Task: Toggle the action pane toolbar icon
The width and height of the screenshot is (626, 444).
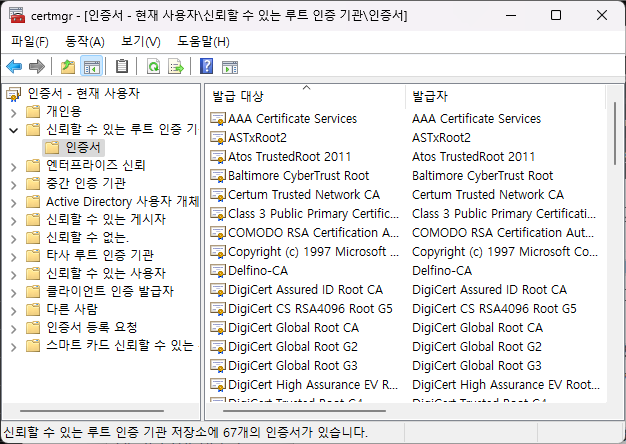Action: point(230,67)
